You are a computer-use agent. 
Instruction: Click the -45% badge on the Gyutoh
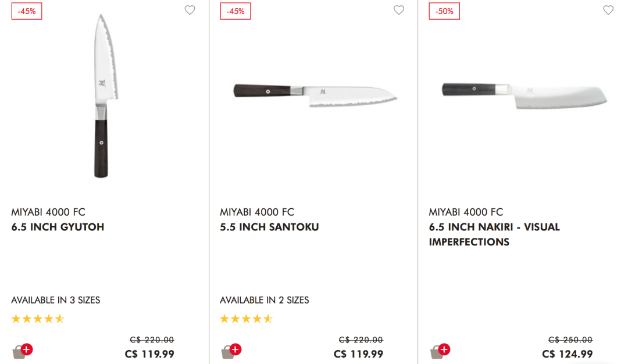pos(27,11)
